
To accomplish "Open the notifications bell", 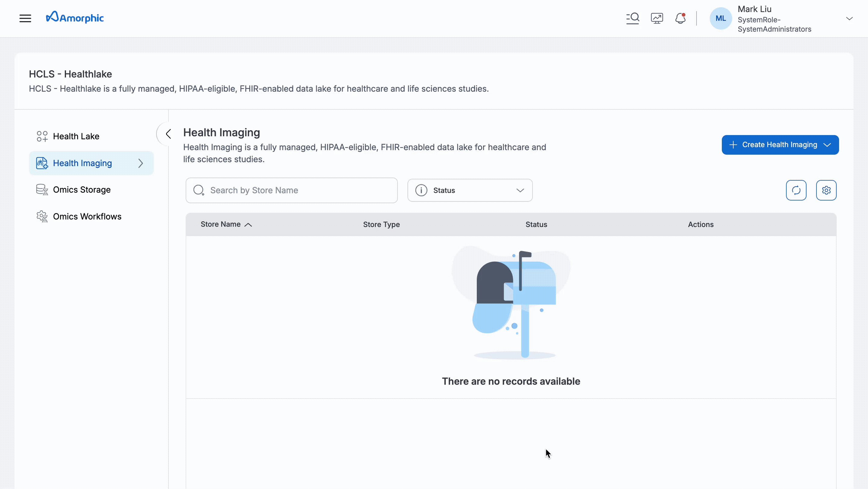I will coord(680,18).
